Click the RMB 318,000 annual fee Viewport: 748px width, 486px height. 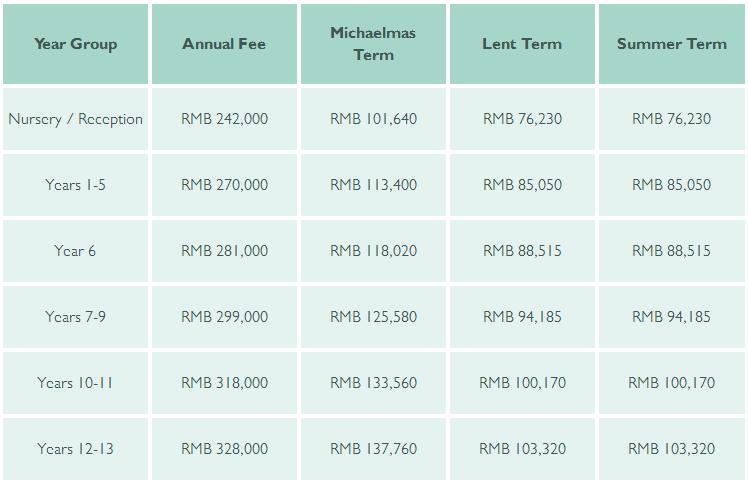pos(224,383)
